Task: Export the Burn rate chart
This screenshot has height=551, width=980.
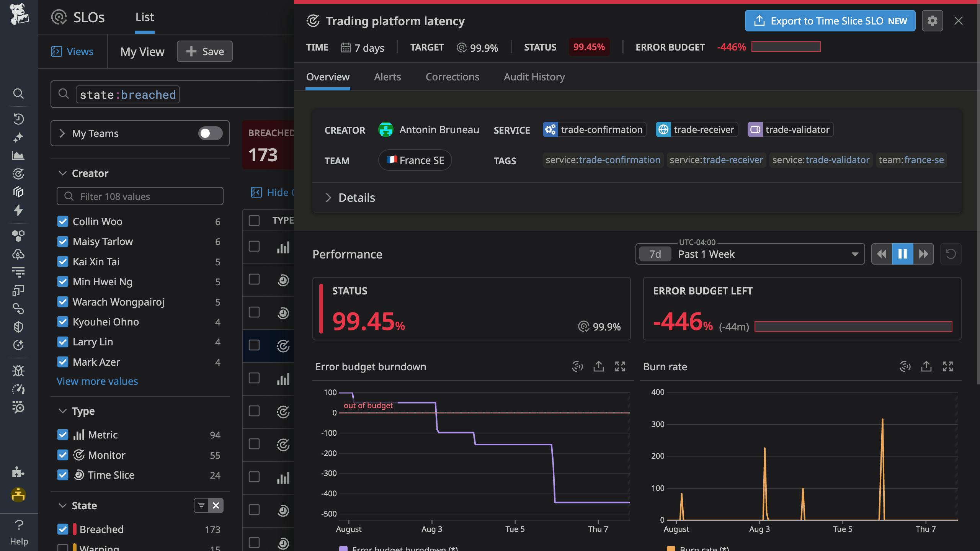Action: coord(926,366)
